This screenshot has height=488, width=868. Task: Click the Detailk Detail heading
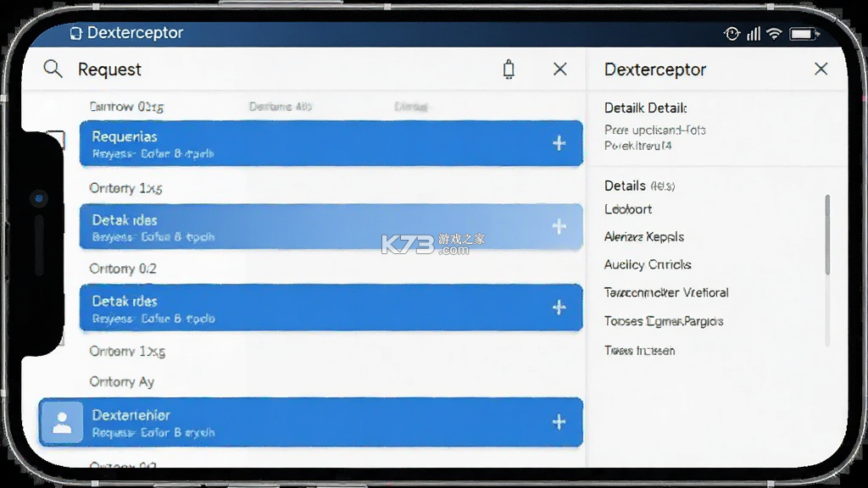645,108
